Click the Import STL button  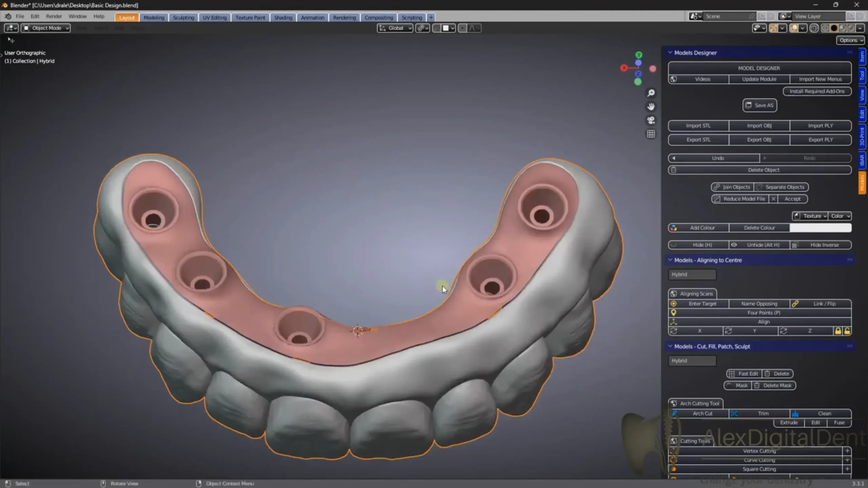698,126
